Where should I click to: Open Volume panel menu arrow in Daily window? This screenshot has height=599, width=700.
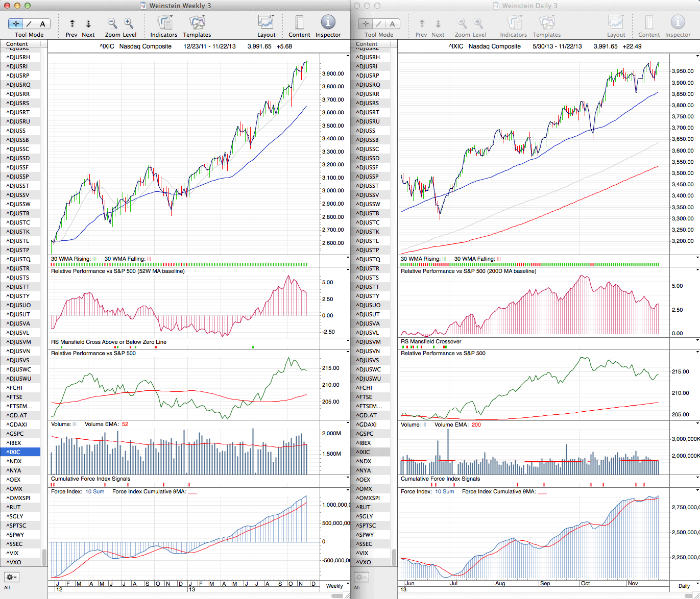point(697,423)
